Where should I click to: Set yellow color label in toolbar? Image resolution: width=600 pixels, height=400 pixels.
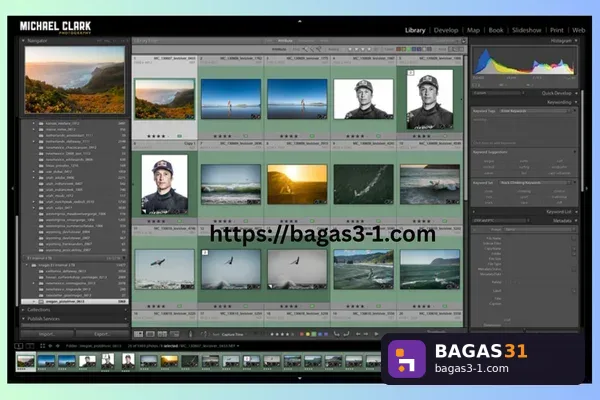pos(308,334)
